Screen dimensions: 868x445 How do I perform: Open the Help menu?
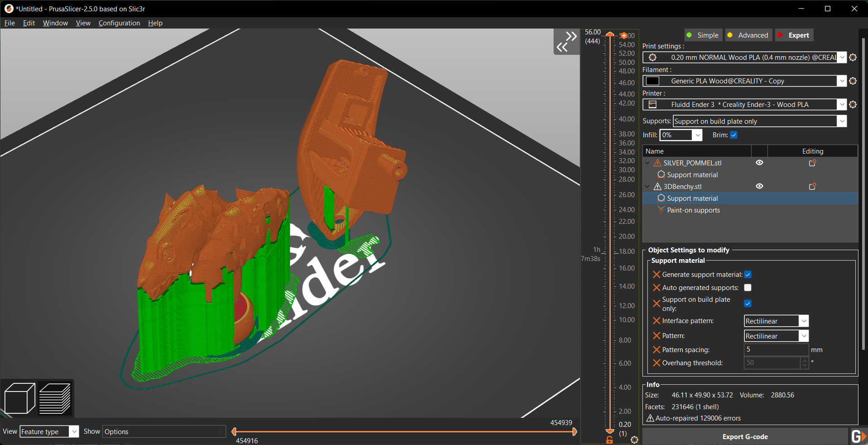pyautogui.click(x=155, y=23)
